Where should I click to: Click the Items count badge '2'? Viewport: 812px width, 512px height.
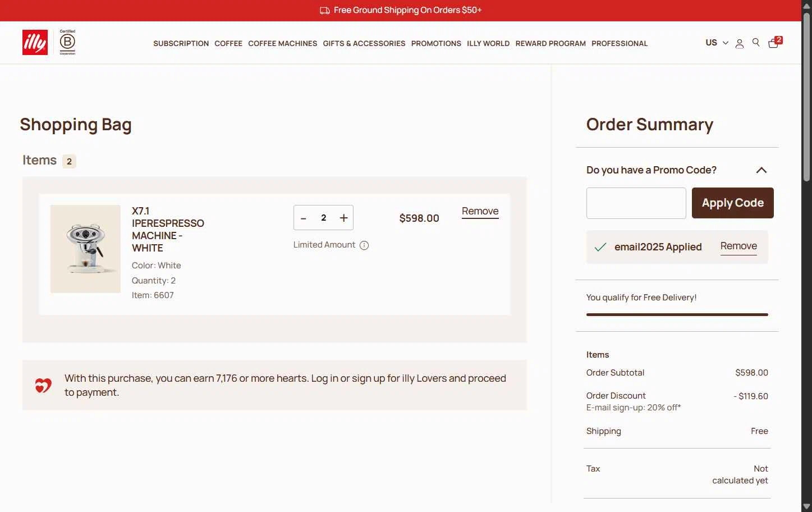point(69,162)
